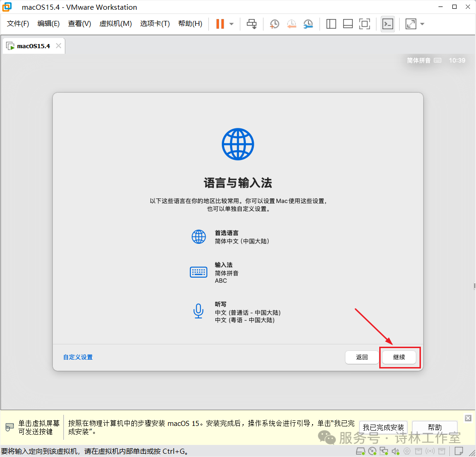Click the stretch guest display icon
Screen dimensions: 476x457
click(x=411, y=24)
